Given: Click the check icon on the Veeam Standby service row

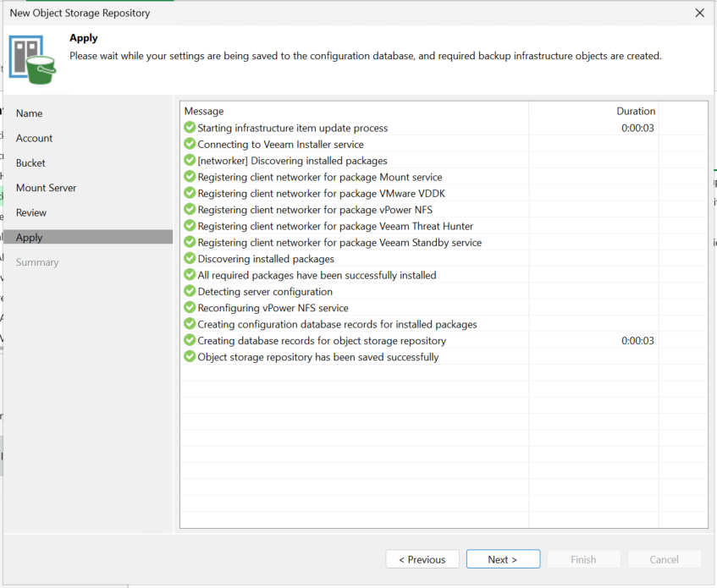Looking at the screenshot, I should [190, 242].
